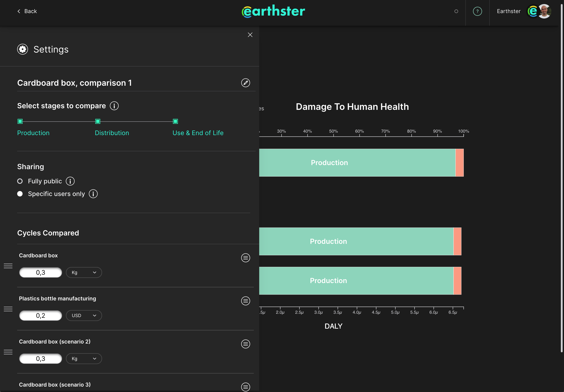Click the info icon beside Specific users only
The height and width of the screenshot is (392, 564).
(x=93, y=194)
